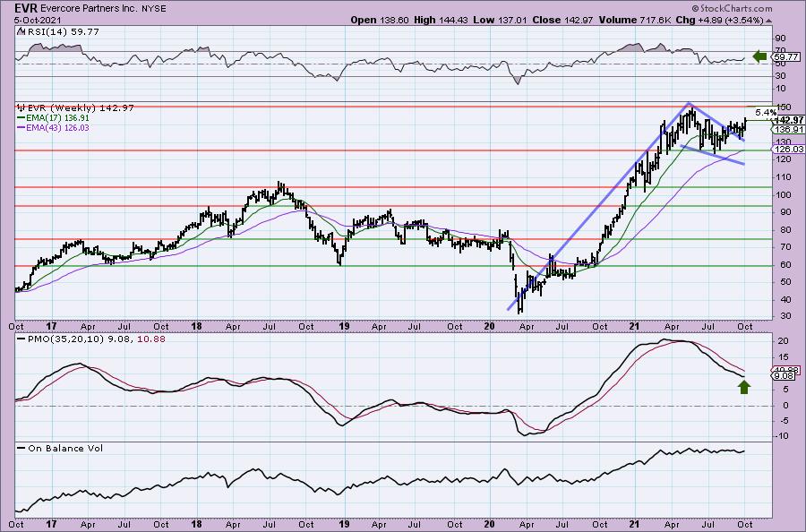Click the EVR (Weekly) 142.97 legend
Viewport: 806px width, 532px height.
click(81, 108)
